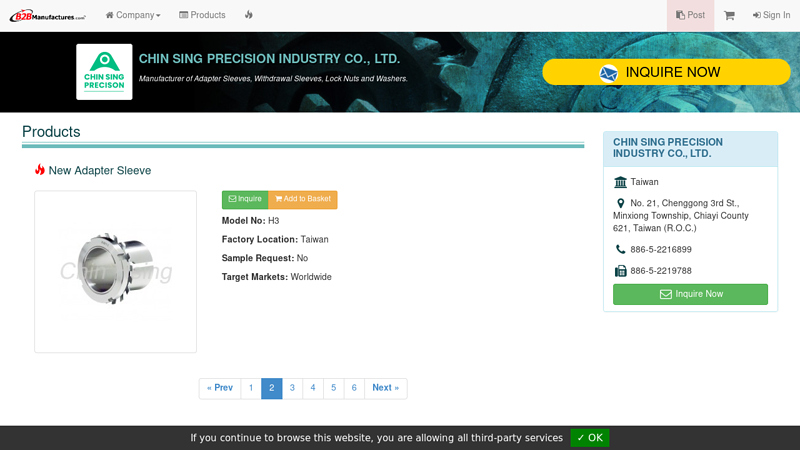Click the Factory Location: Taiwan text
800x450 pixels.
[275, 239]
